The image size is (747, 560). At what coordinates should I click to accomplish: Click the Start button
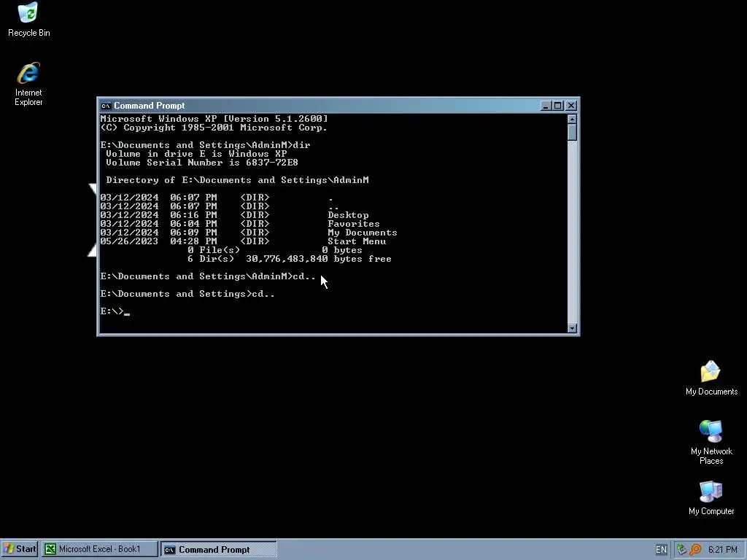point(20,549)
